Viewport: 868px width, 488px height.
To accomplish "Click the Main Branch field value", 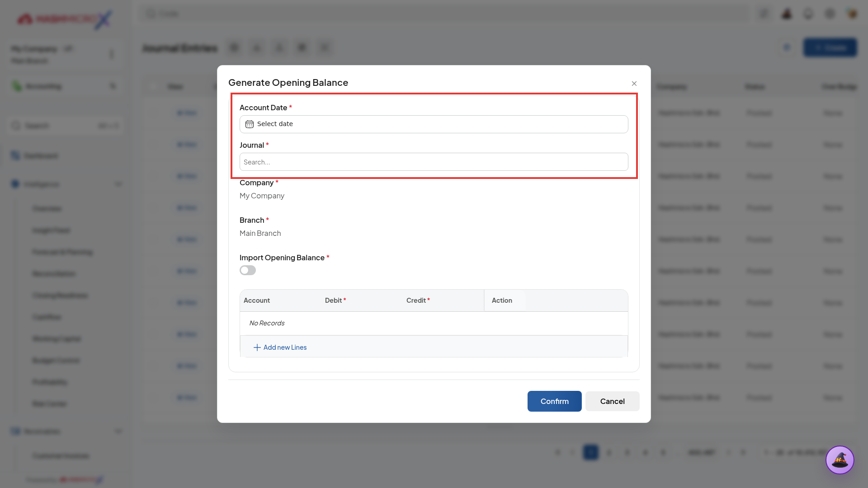I will pyautogui.click(x=260, y=233).
